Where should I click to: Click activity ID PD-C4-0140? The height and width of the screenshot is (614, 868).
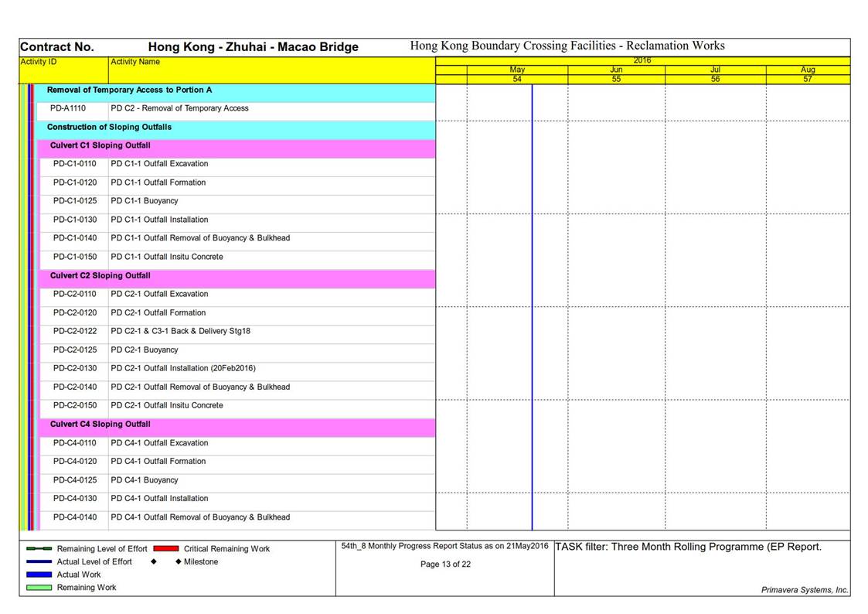(x=75, y=517)
